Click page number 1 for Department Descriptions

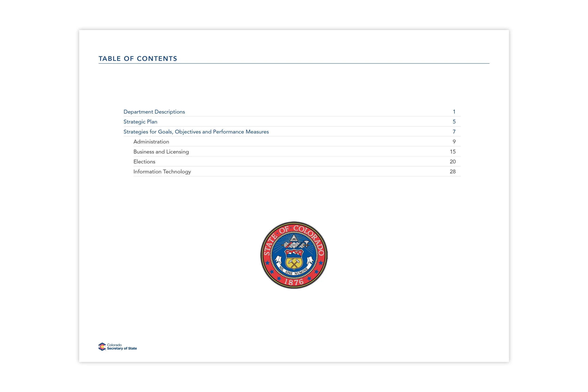click(x=454, y=112)
